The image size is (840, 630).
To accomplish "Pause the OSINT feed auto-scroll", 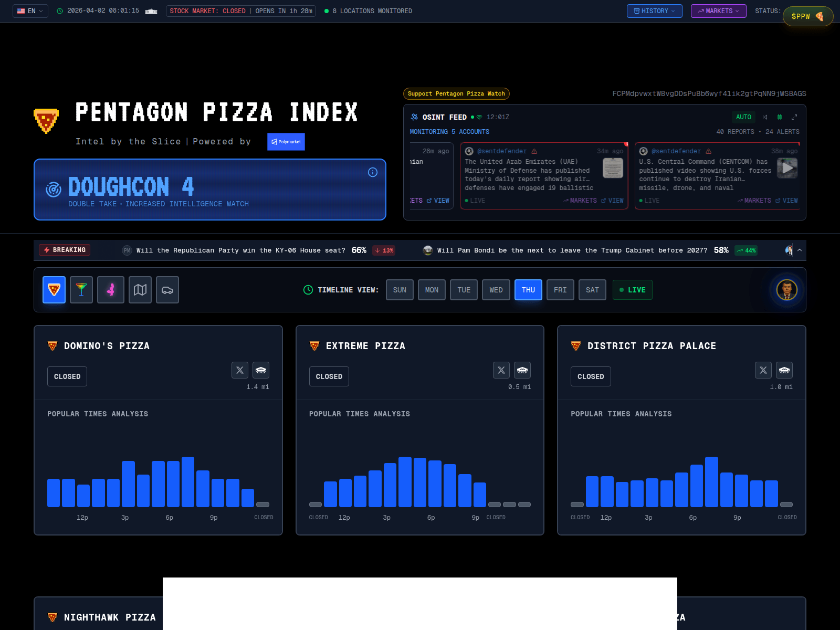I will tap(780, 117).
